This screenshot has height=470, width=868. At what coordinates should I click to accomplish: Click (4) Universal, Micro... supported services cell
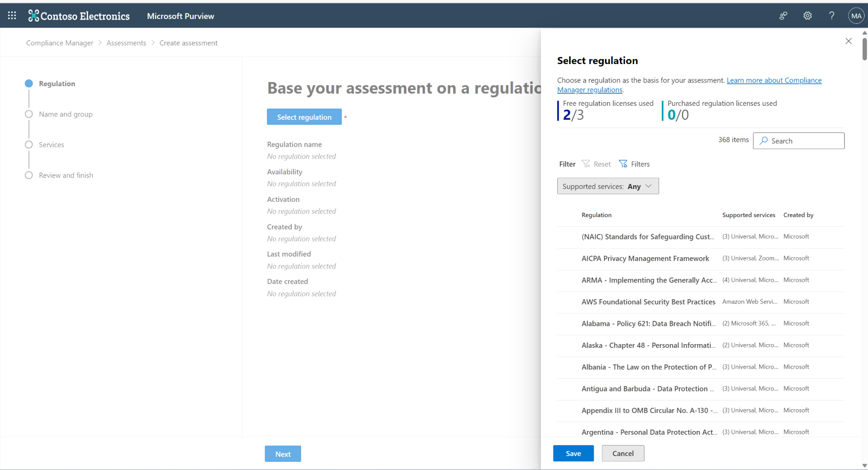tap(750, 280)
